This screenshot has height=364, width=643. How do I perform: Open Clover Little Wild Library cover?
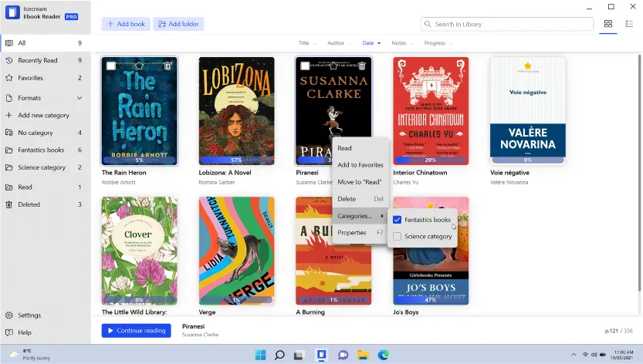click(140, 251)
